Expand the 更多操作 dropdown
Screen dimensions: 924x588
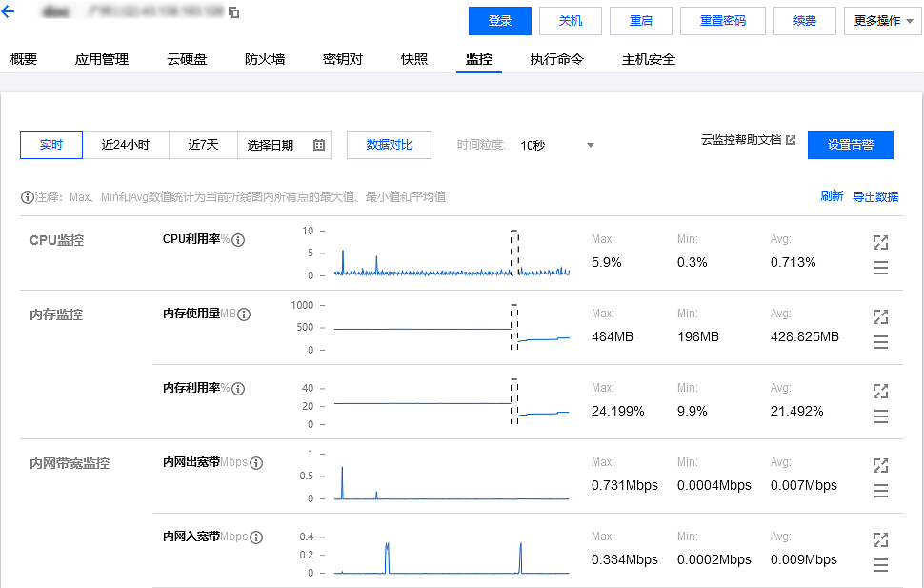(x=882, y=21)
